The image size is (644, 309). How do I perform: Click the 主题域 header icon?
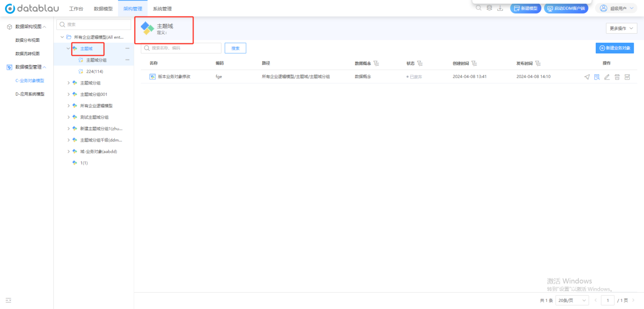pyautogui.click(x=147, y=29)
